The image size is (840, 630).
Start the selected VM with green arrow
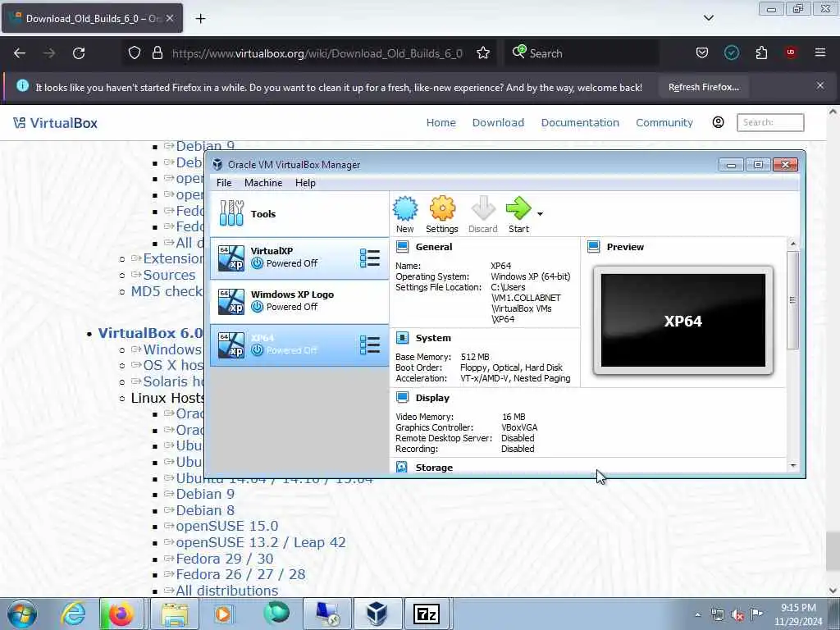coord(518,215)
